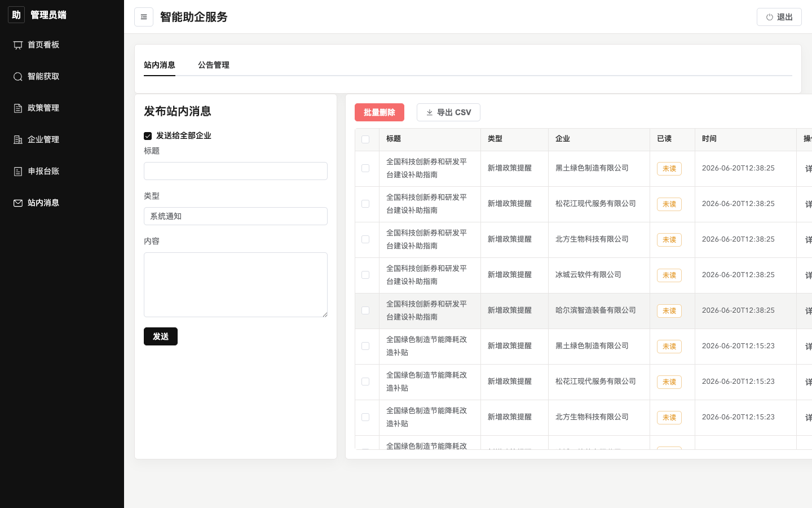Uncheck the 发送给全部企业 checkbox
The width and height of the screenshot is (812, 508).
point(148,136)
